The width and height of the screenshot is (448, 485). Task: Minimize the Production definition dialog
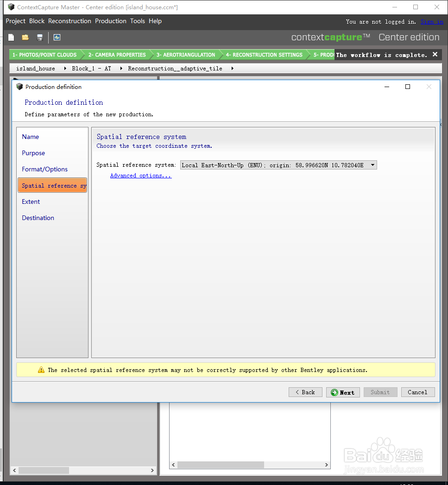coord(387,87)
